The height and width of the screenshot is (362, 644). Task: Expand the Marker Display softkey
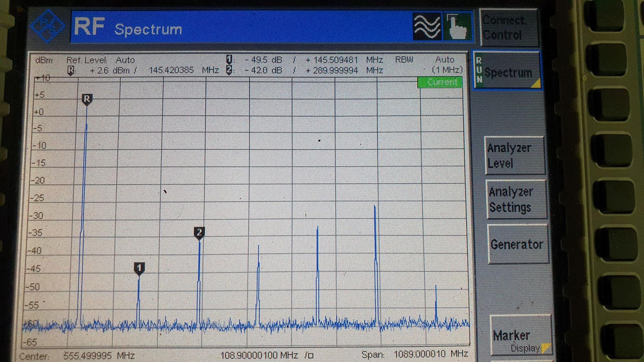tap(520, 336)
